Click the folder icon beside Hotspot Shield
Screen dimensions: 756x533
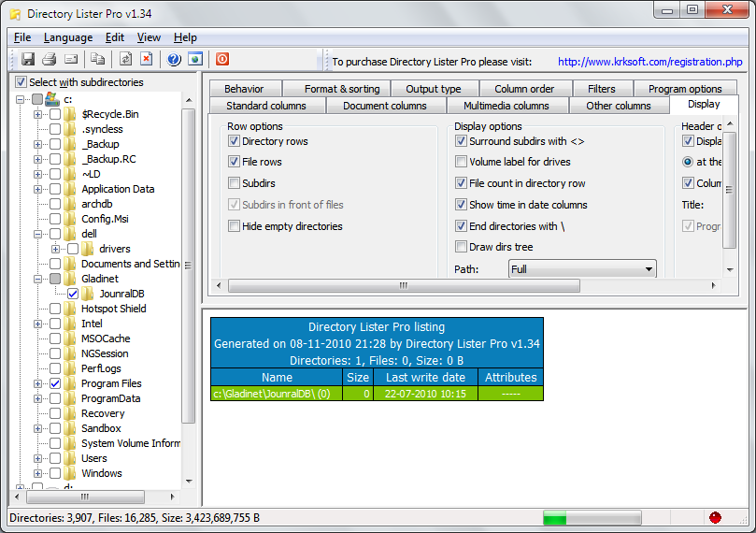point(70,309)
